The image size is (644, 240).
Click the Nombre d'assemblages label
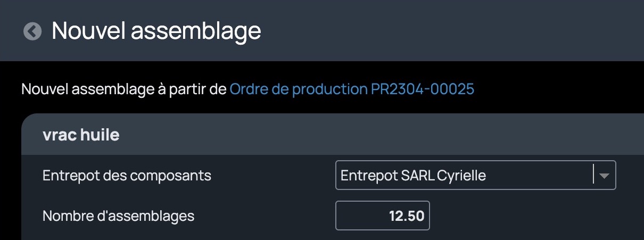pos(119,216)
